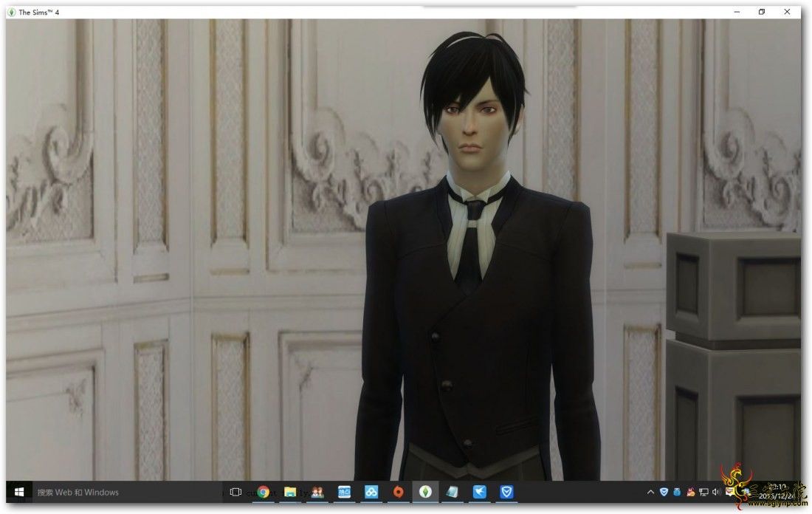Open network settings from the tray
Screen dimensions: 812x514
click(703, 493)
